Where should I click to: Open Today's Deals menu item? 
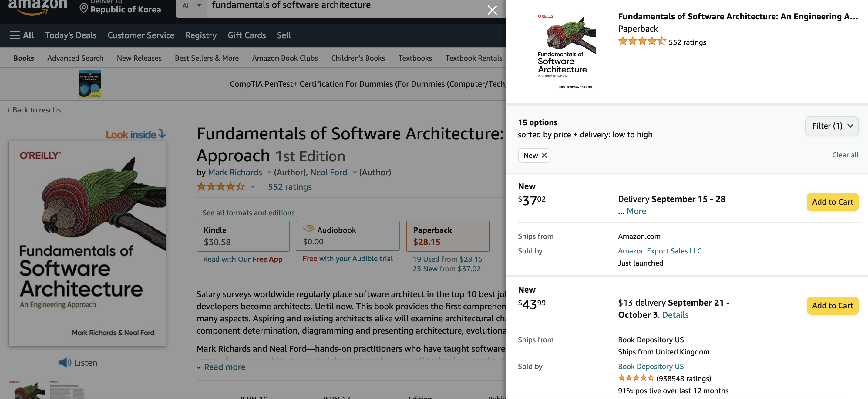point(70,35)
